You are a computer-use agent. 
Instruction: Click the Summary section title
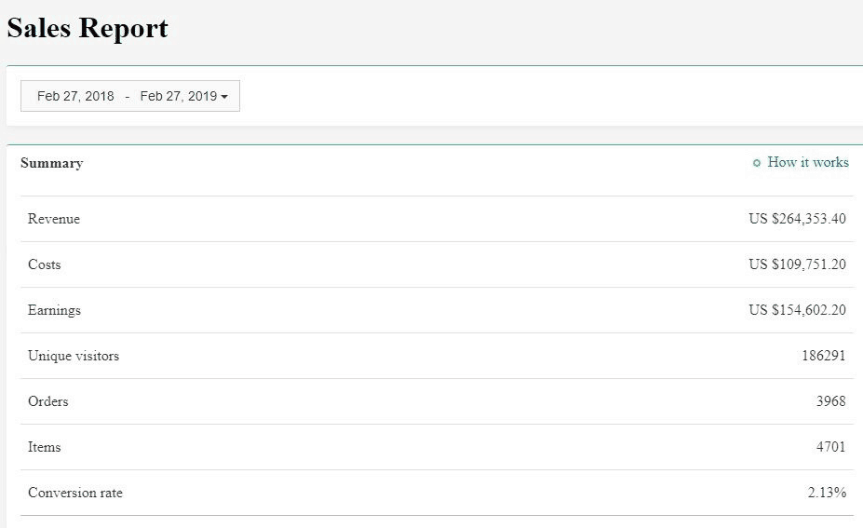point(51,163)
